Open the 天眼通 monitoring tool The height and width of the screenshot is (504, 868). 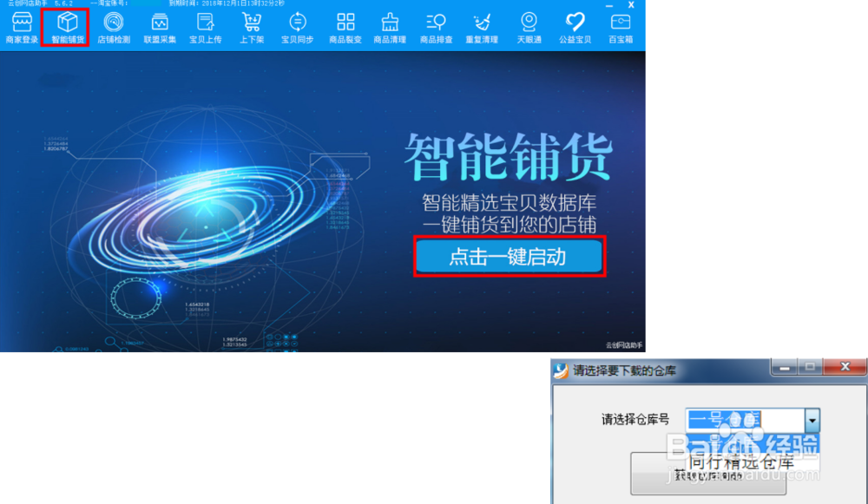[x=529, y=28]
